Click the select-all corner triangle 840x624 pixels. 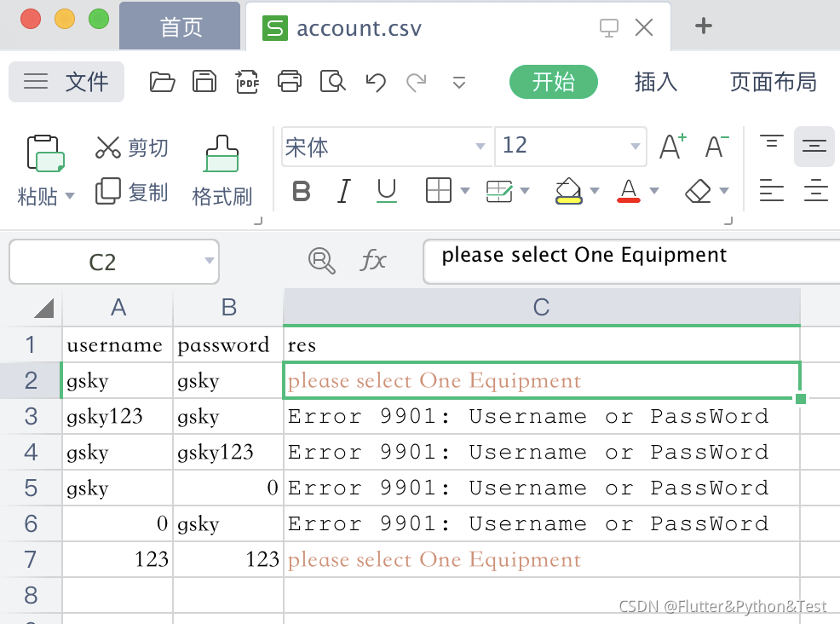[x=44, y=309]
